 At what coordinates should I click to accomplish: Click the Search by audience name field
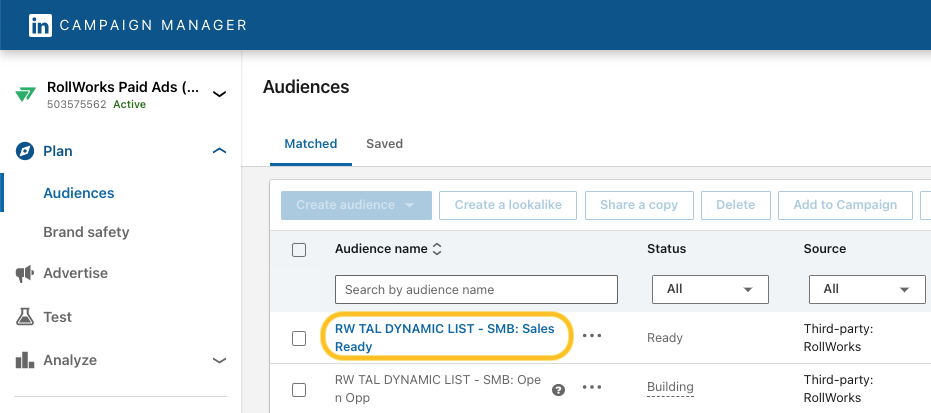point(476,289)
